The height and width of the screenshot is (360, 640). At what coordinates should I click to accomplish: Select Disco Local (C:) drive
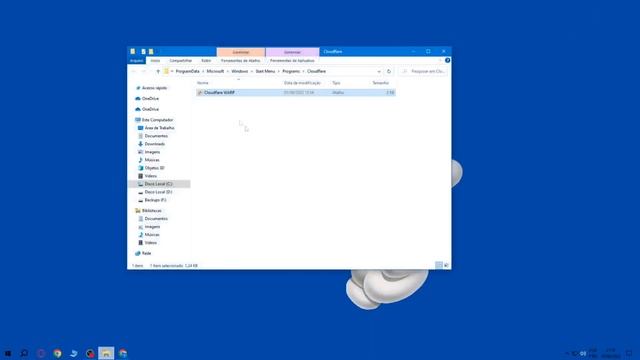pyautogui.click(x=158, y=184)
